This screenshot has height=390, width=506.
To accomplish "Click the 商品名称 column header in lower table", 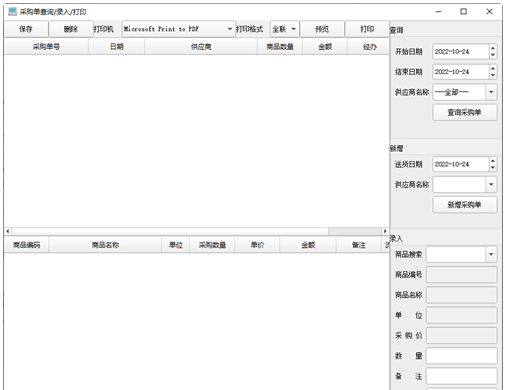I will tap(105, 245).
